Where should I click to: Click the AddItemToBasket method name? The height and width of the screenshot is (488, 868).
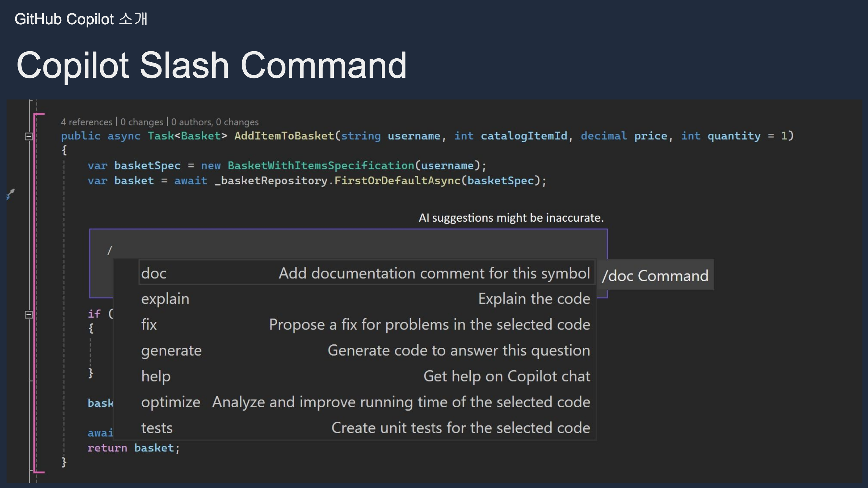point(284,136)
